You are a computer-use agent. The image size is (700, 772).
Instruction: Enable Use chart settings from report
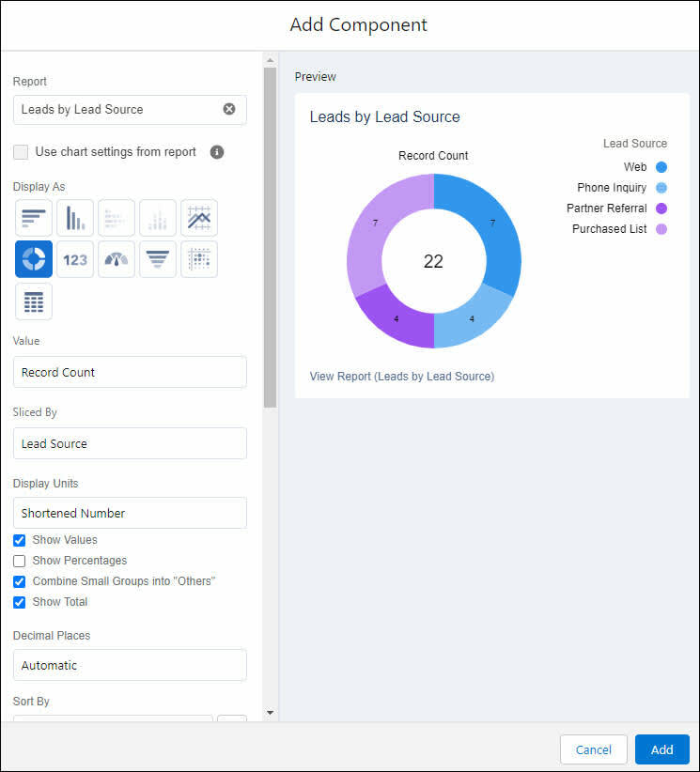[21, 152]
